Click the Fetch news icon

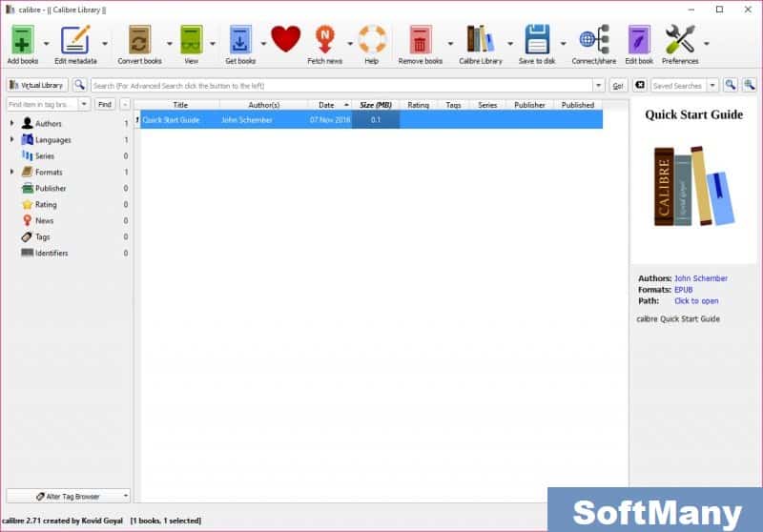click(325, 40)
